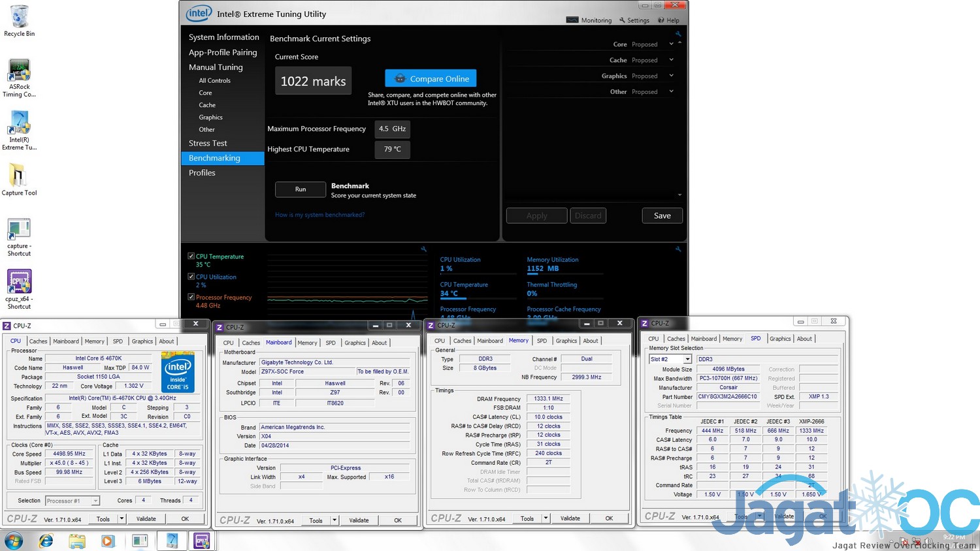Screen dimensions: 980x551
Task: Open Settings in the XTU header
Action: [634, 20]
